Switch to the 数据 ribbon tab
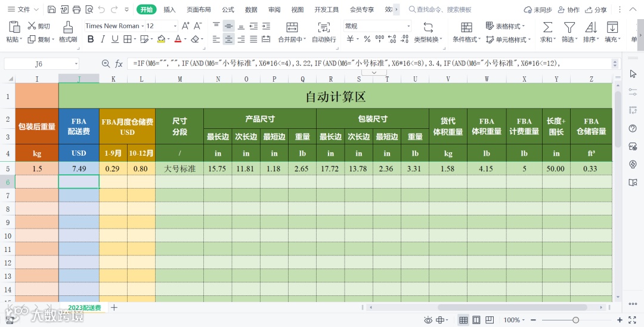 click(251, 10)
